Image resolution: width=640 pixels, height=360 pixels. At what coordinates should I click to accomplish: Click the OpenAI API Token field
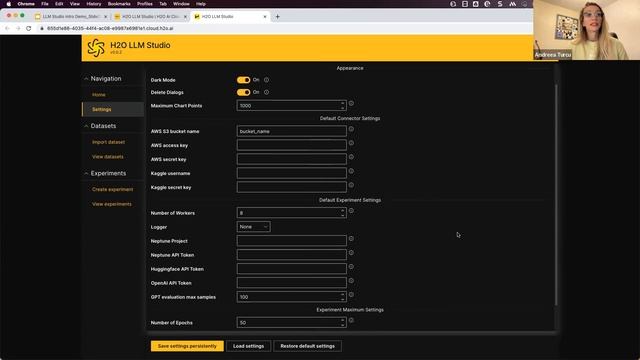pyautogui.click(x=291, y=283)
